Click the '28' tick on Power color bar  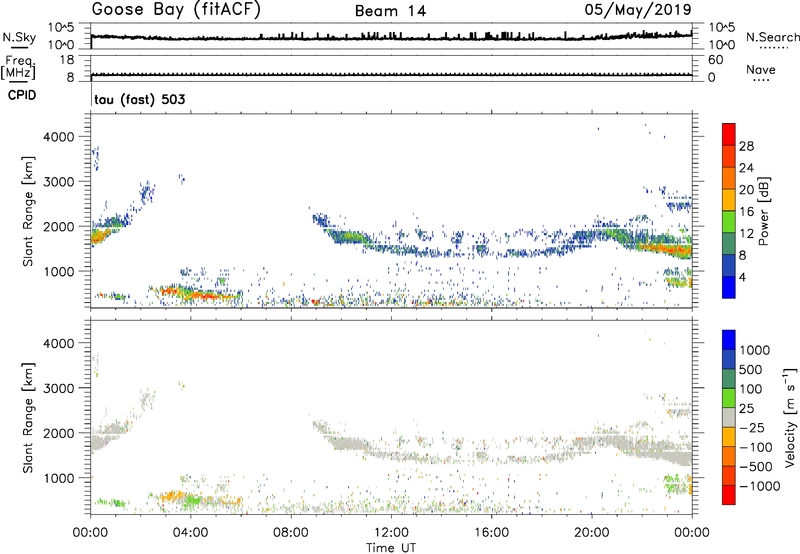746,146
